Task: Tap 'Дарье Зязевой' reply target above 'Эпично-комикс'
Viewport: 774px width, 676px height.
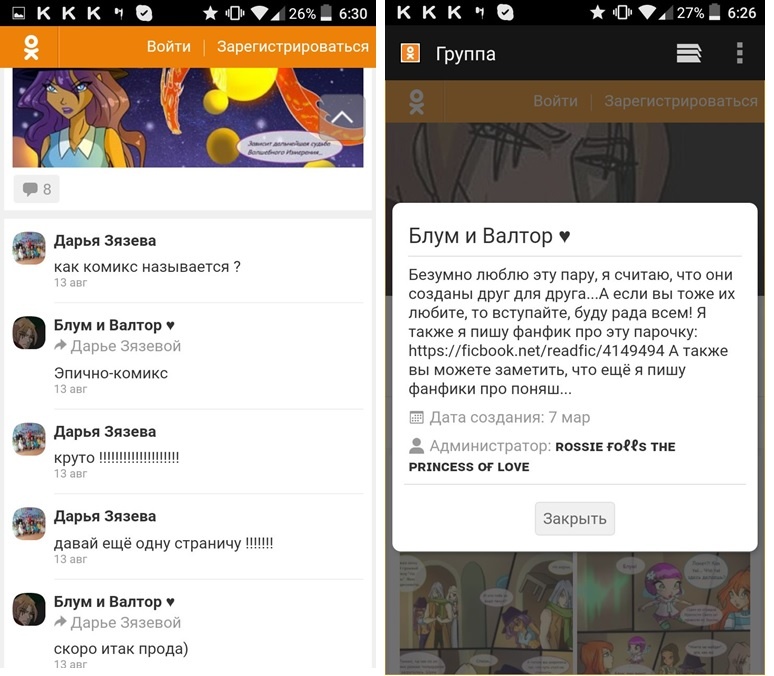Action: click(x=126, y=346)
